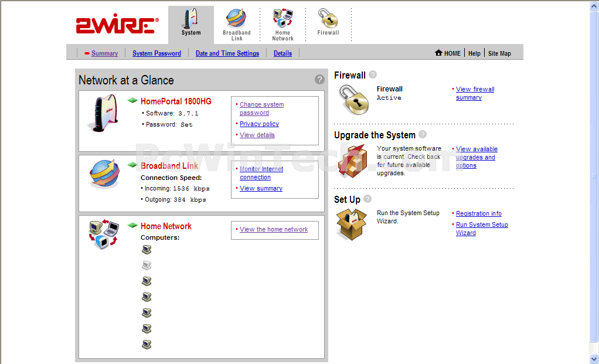The width and height of the screenshot is (599, 364).
Task: Select the Summary sub-menu link
Action: click(x=104, y=53)
